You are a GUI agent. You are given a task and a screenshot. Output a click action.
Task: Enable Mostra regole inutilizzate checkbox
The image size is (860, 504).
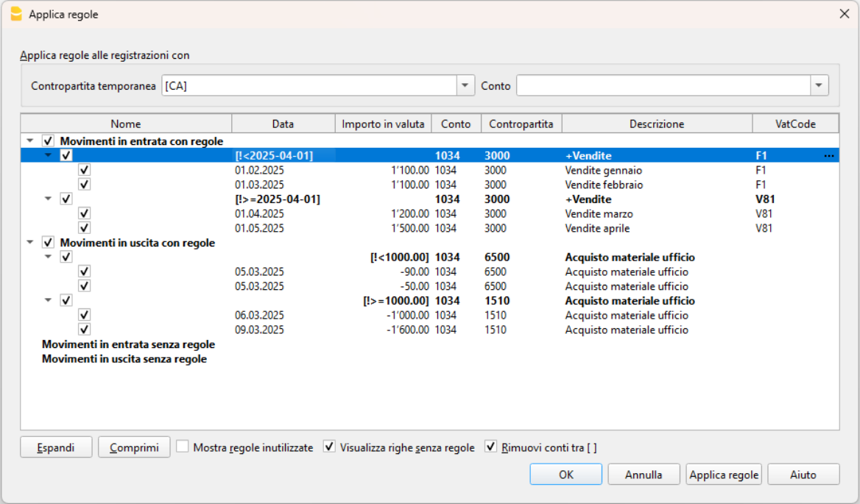(183, 447)
